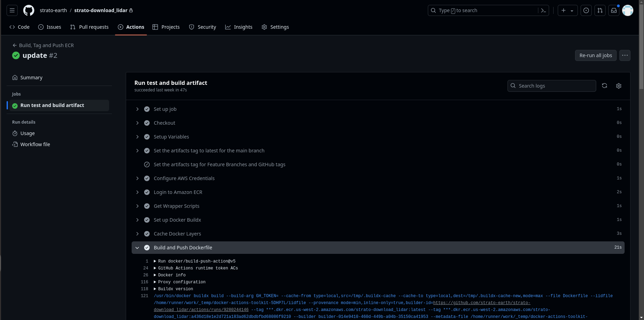
Task: Open Workflow file link
Action: point(59,144)
